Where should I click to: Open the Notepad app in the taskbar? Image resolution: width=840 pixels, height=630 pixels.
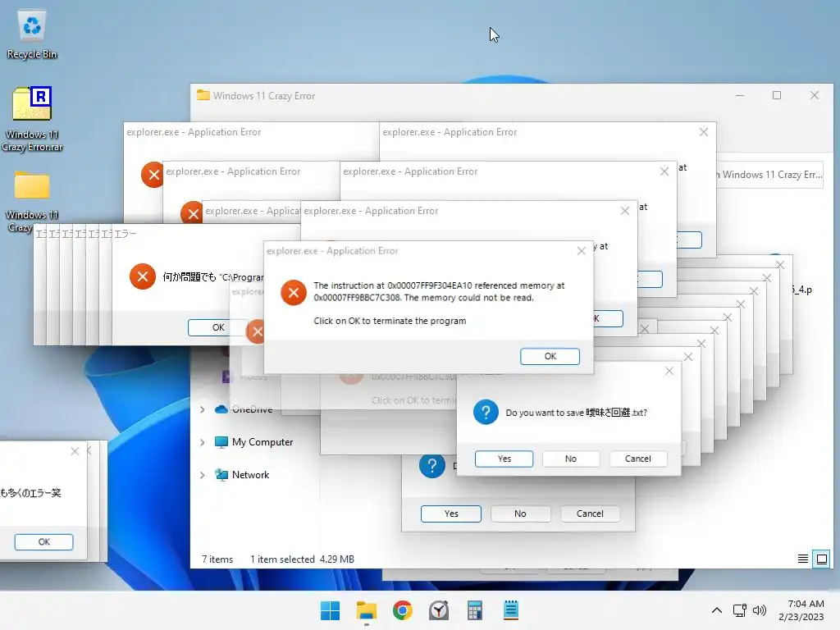pos(511,610)
